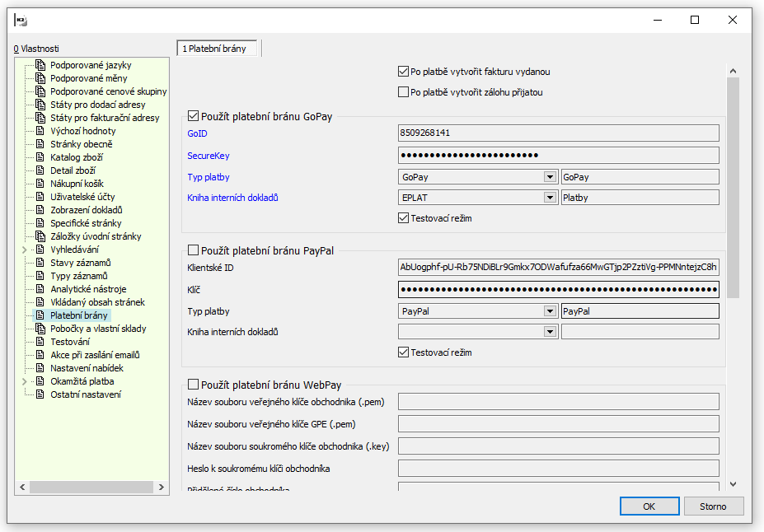The width and height of the screenshot is (764, 532).
Task: Click the page icon beside Zobrazení dokladů
Action: click(40, 209)
